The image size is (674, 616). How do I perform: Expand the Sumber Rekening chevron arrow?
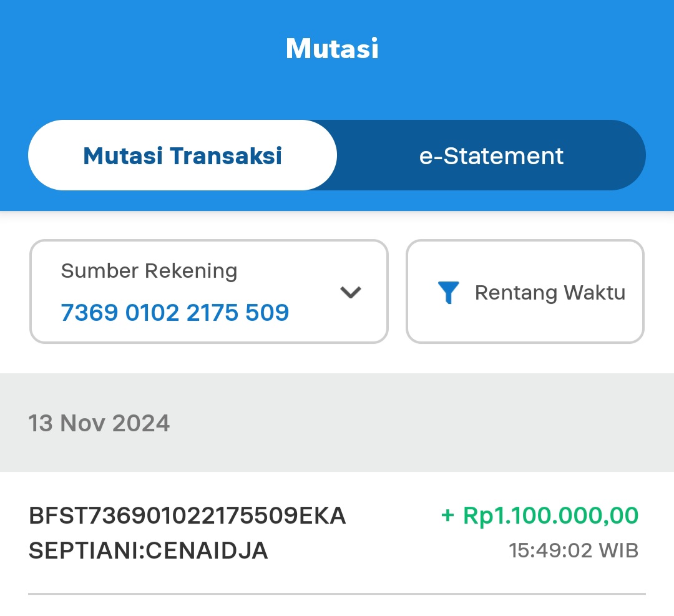click(351, 292)
